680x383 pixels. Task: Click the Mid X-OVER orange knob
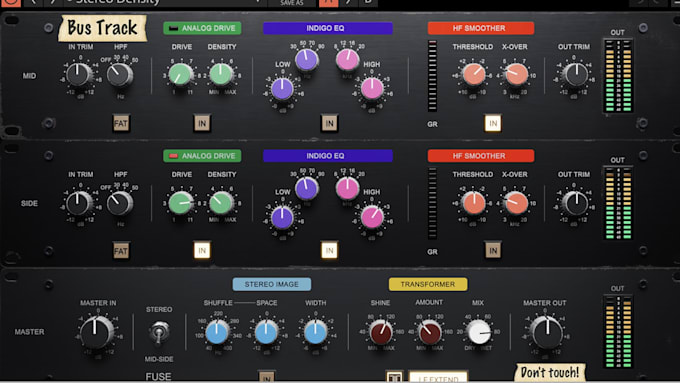pyautogui.click(x=516, y=75)
